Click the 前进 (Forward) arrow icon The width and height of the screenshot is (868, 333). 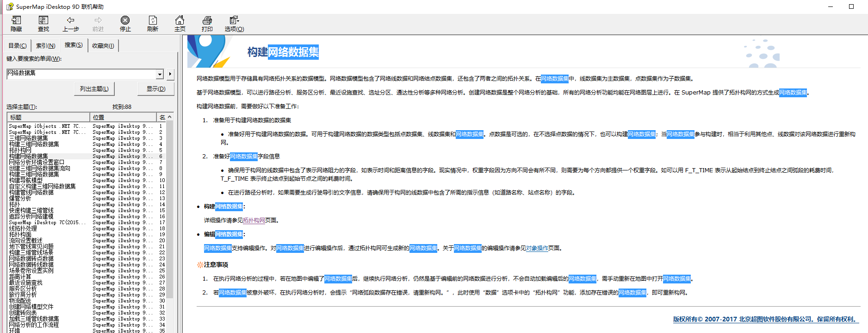pos(98,24)
